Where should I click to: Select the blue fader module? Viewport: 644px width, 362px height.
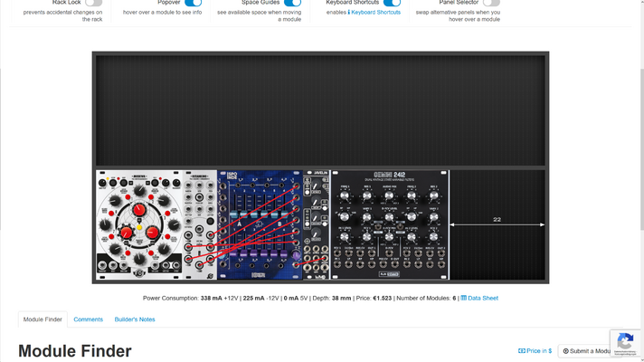pos(260,224)
